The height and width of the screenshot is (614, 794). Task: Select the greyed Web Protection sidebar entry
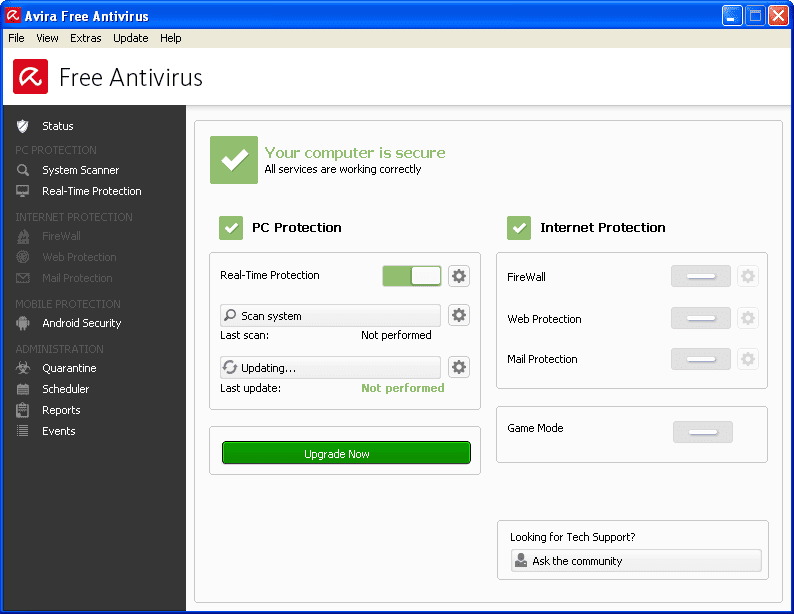click(79, 257)
